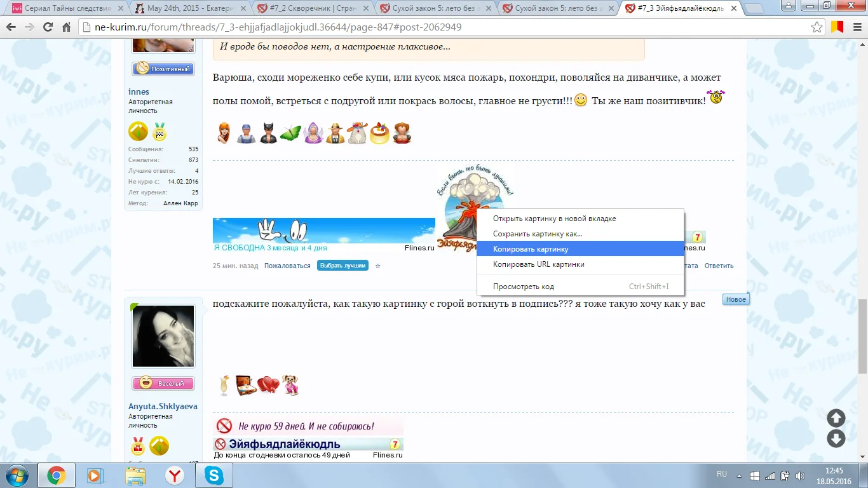
Task: Click the vertical page scrollbar thumb
Action: (862, 335)
